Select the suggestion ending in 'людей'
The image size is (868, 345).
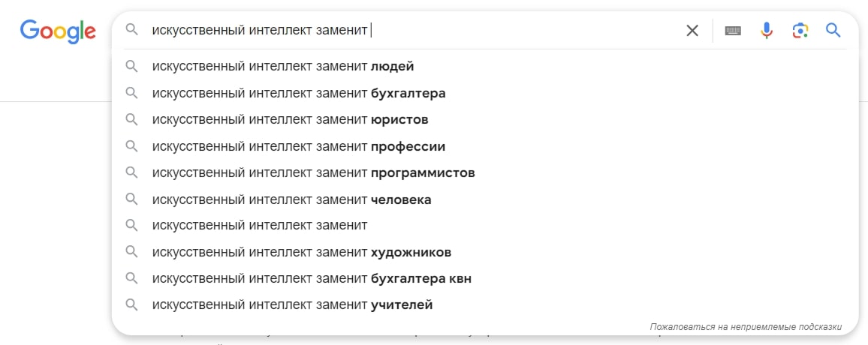479,66
